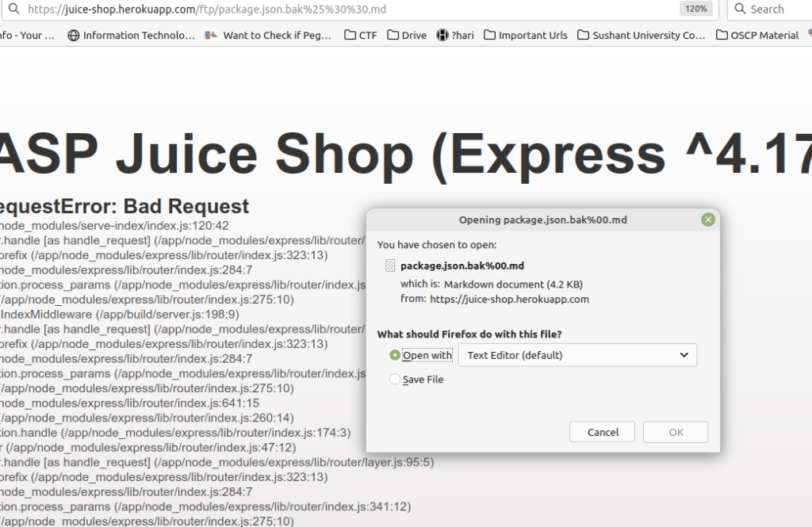
Task: Click the Search box magnifier icon
Action: pos(739,10)
